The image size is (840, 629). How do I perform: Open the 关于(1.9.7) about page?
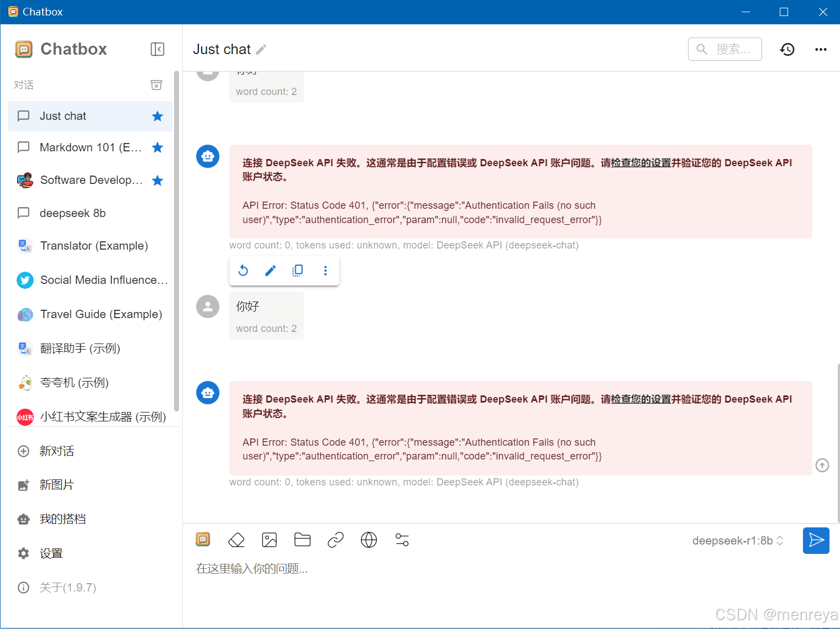pos(90,588)
